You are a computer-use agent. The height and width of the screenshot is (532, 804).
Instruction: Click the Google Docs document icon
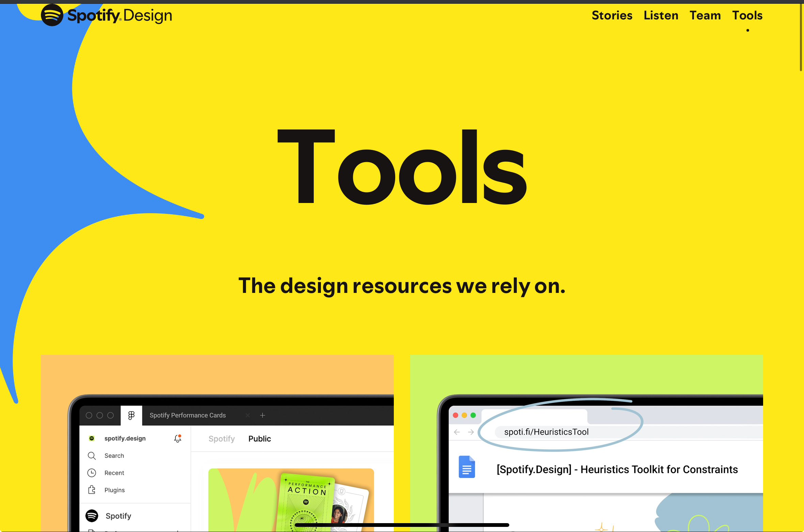tap(467, 467)
